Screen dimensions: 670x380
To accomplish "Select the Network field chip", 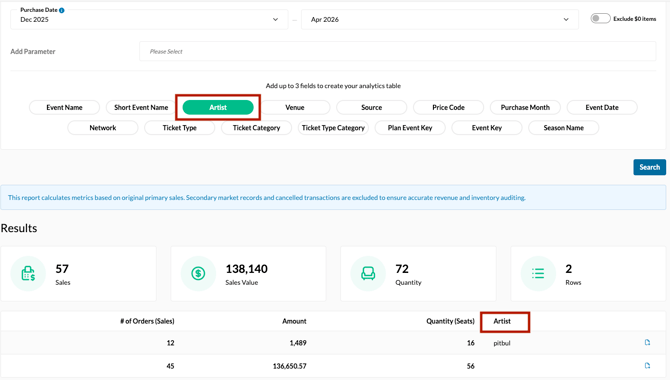I will coord(103,128).
